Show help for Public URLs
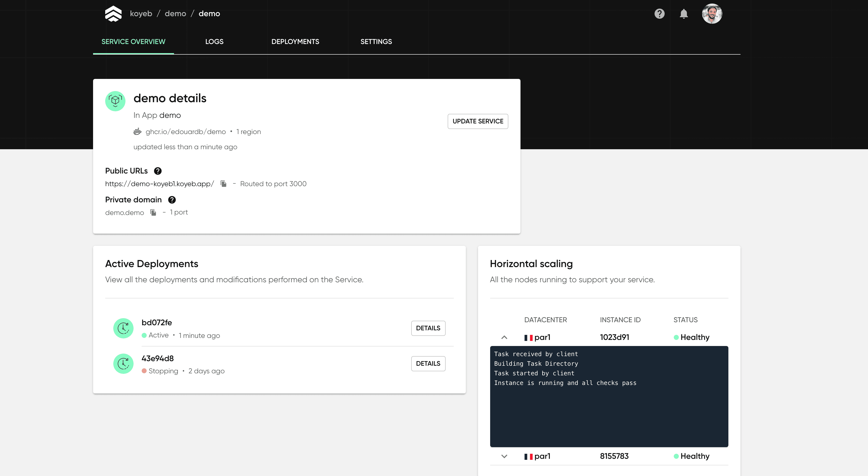 (158, 171)
